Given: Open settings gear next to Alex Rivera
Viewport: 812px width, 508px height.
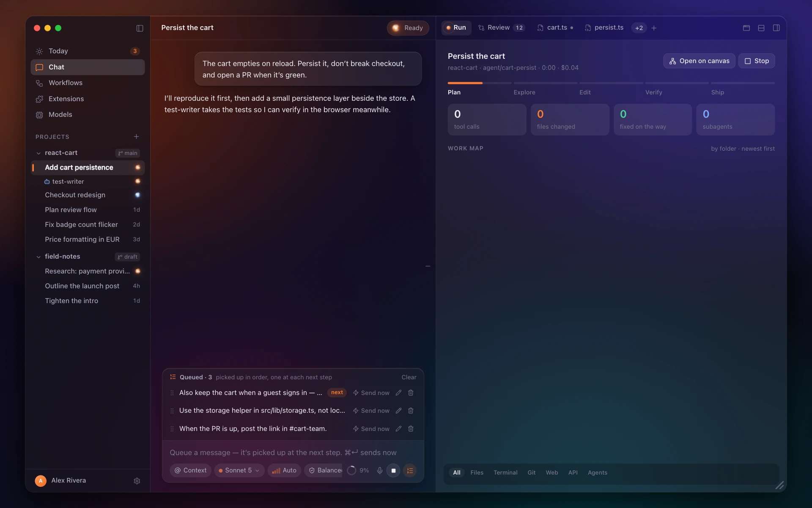Looking at the screenshot, I should [x=137, y=481].
